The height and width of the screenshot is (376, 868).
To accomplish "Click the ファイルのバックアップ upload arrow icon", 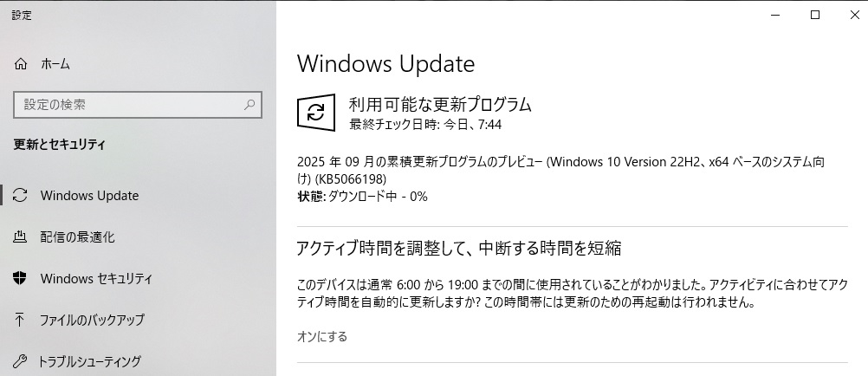I will (x=22, y=320).
